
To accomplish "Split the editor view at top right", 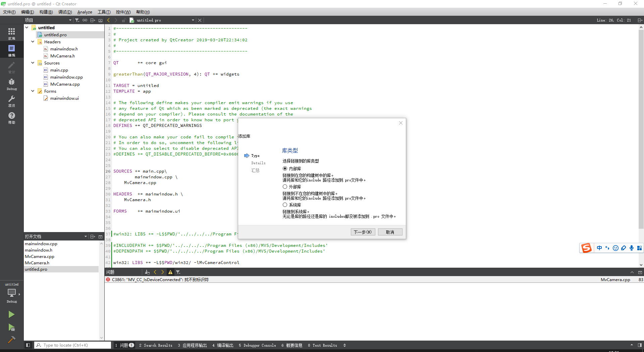I will [640, 20].
